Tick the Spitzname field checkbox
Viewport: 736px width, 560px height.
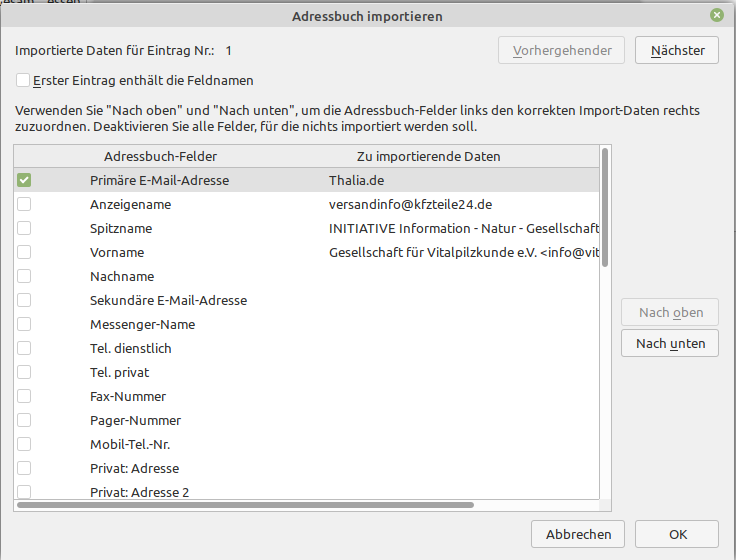(24, 228)
